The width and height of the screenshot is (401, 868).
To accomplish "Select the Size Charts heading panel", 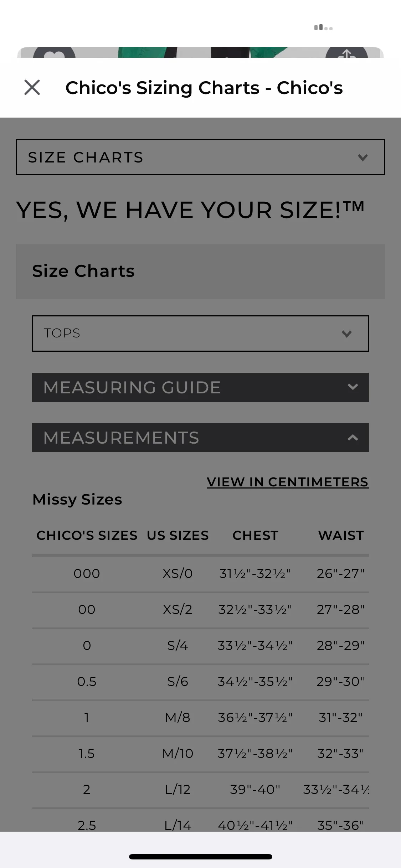I will 200,272.
